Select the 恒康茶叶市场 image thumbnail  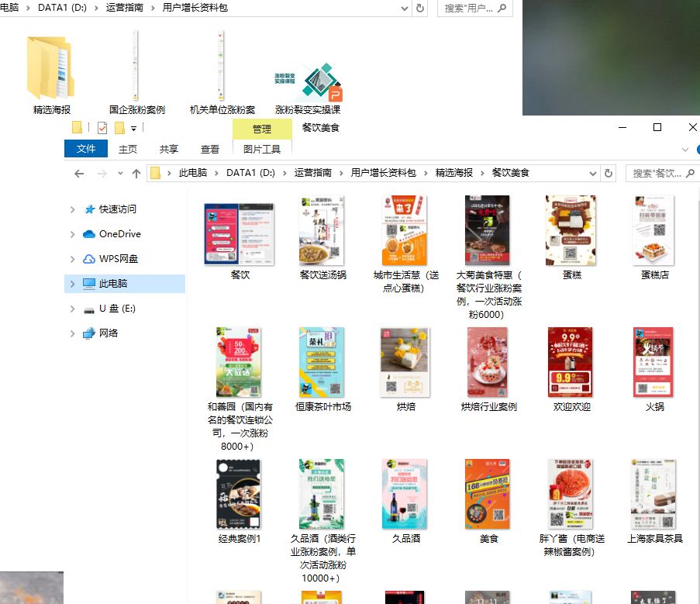[x=322, y=362]
